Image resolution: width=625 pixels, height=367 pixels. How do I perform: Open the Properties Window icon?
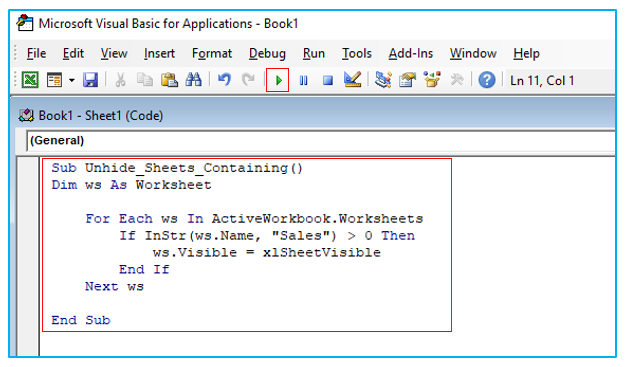407,80
